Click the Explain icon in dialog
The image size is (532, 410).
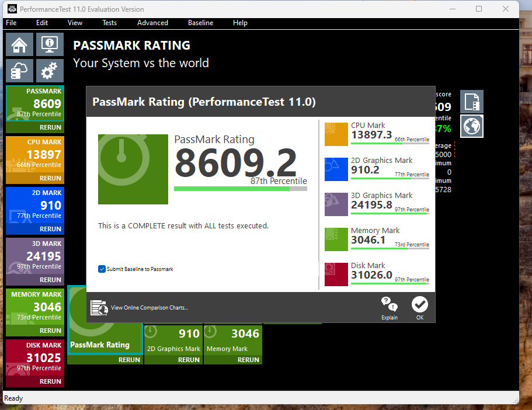[x=390, y=308]
